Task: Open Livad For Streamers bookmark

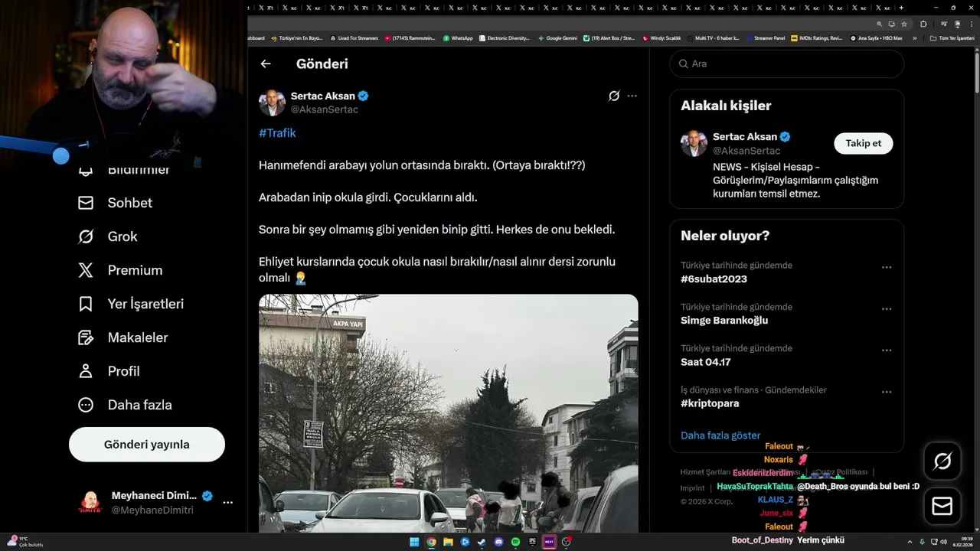Action: tap(354, 37)
